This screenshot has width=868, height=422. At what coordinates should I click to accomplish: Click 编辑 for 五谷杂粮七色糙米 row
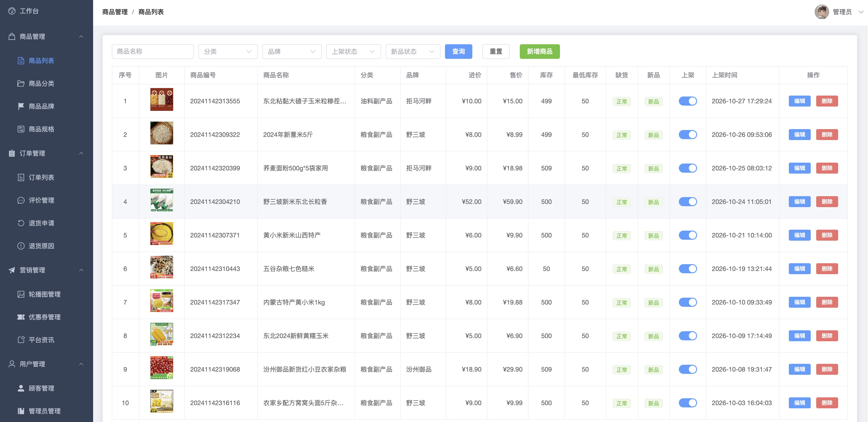[x=799, y=269]
